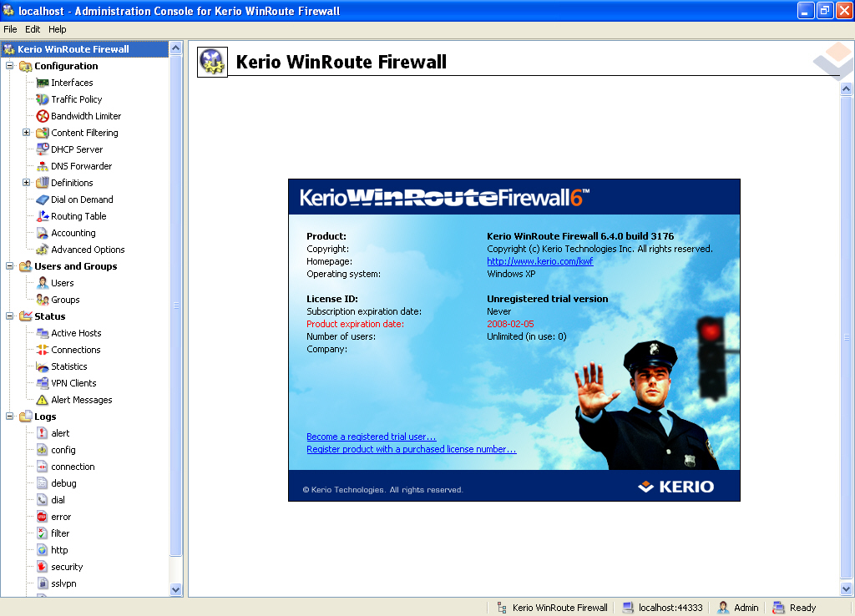
Task: Click the Routing Table icon
Action: (43, 216)
